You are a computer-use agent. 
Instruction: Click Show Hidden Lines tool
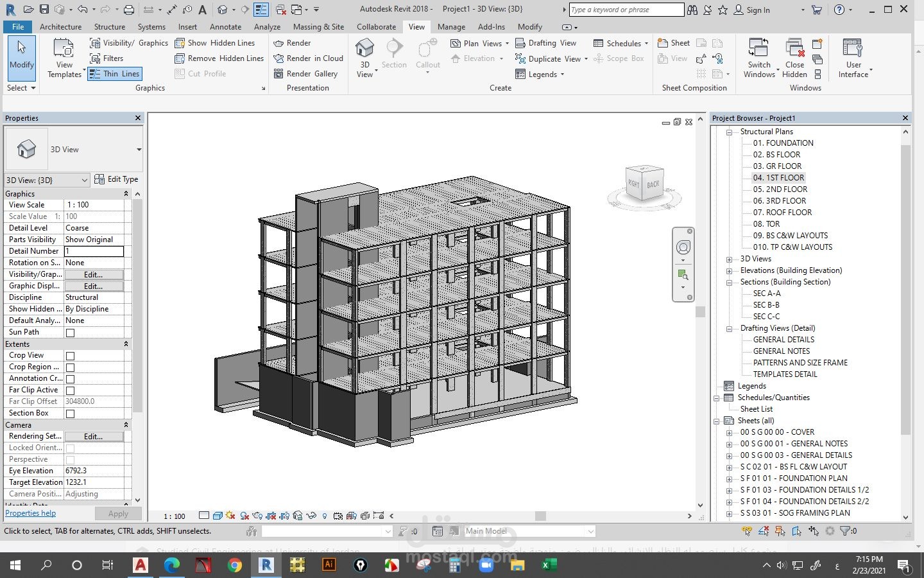[x=215, y=43]
